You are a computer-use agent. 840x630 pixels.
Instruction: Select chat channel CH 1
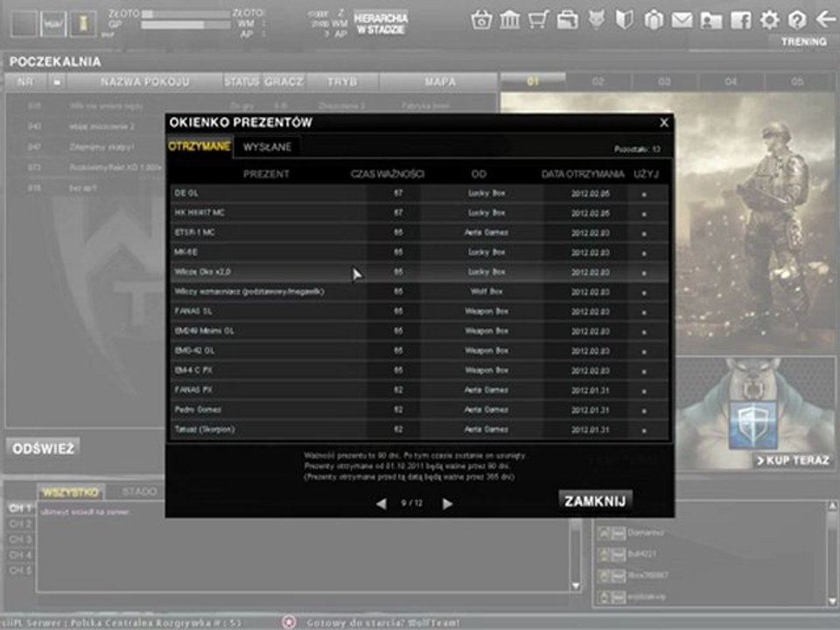point(20,507)
